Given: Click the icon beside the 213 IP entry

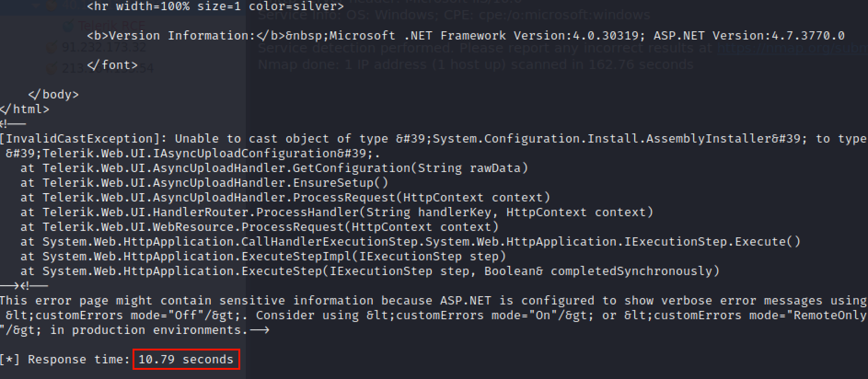Looking at the screenshot, I should [52, 69].
